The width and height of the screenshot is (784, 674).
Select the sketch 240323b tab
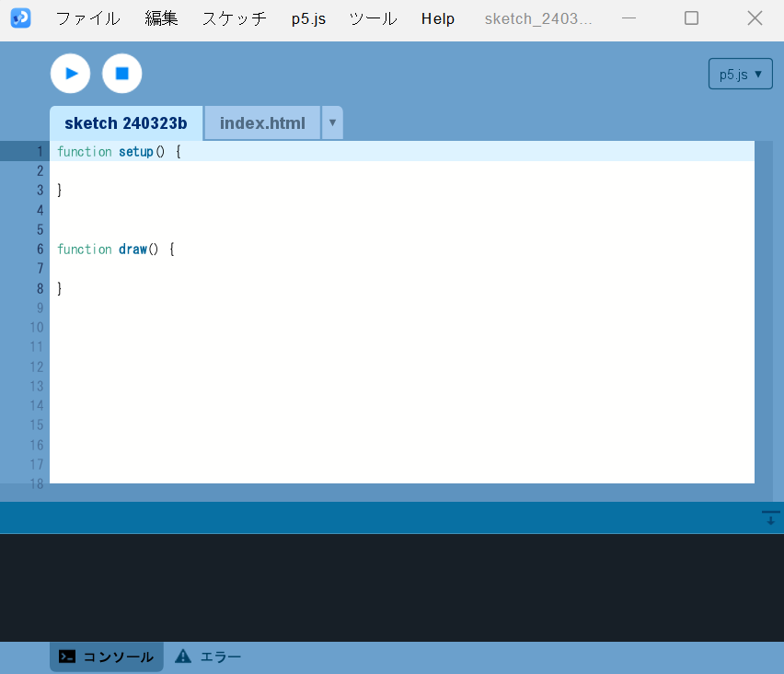[126, 123]
